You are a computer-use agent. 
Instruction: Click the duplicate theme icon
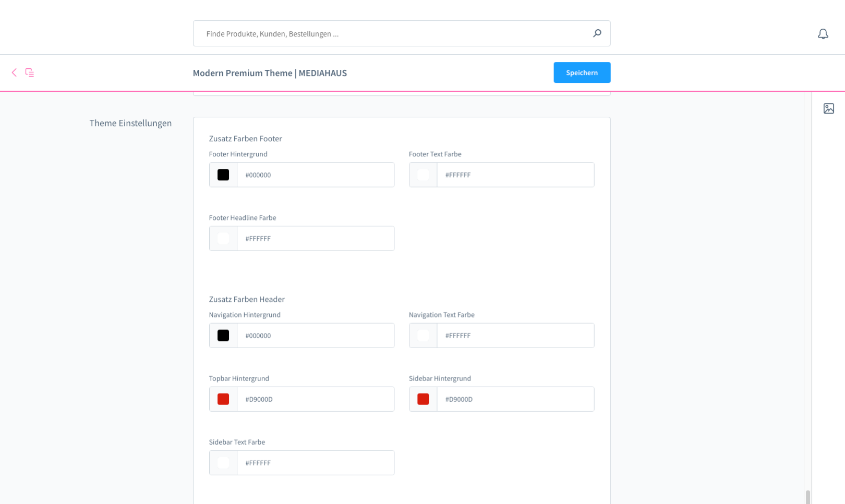click(x=30, y=72)
